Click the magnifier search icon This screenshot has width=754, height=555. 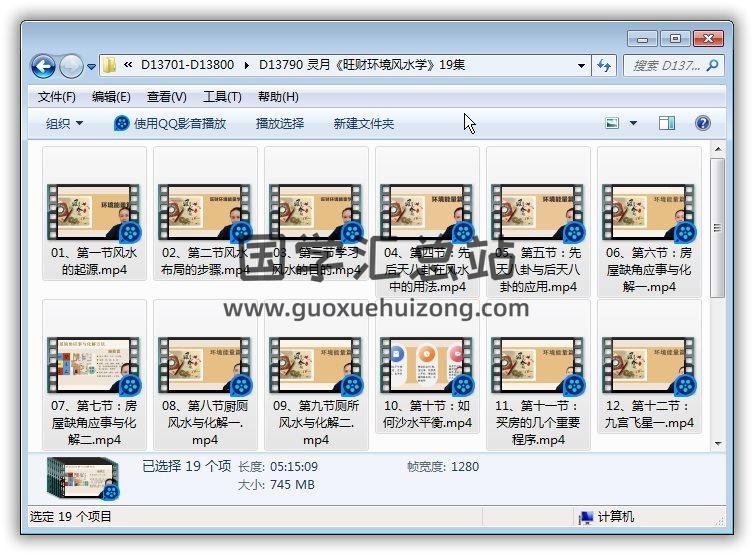(712, 65)
